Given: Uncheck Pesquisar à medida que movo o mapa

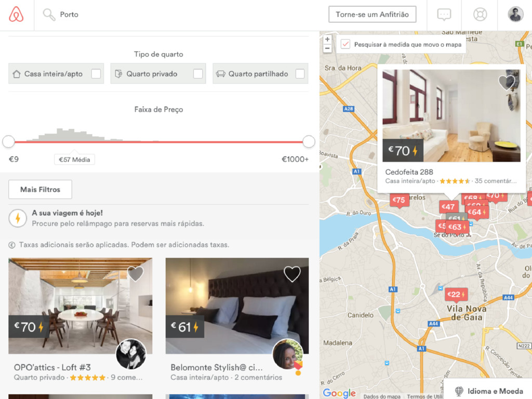Looking at the screenshot, I should coord(345,44).
